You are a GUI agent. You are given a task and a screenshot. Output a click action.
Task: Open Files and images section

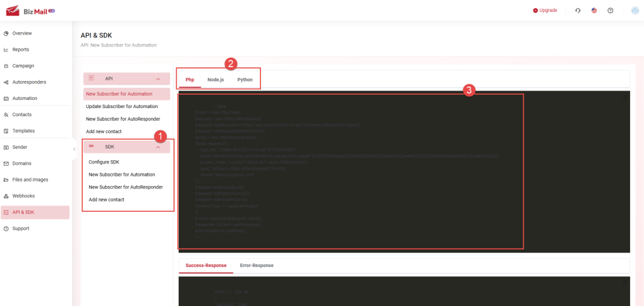30,180
